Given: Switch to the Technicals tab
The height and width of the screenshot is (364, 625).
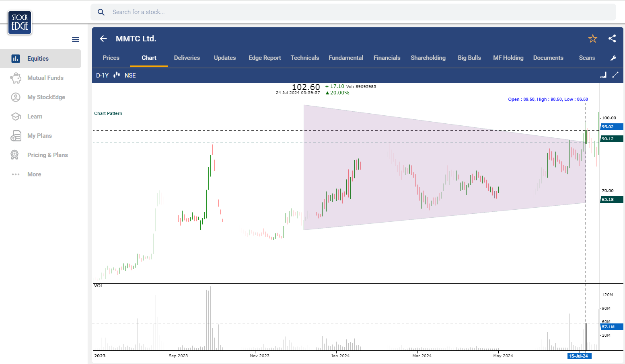Looking at the screenshot, I should [304, 58].
